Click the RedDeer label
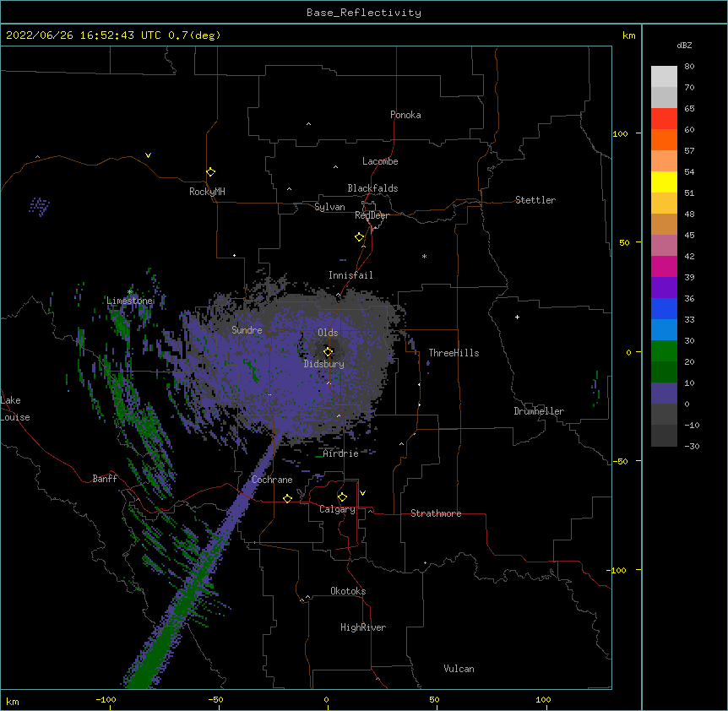728x711 pixels. (372, 215)
